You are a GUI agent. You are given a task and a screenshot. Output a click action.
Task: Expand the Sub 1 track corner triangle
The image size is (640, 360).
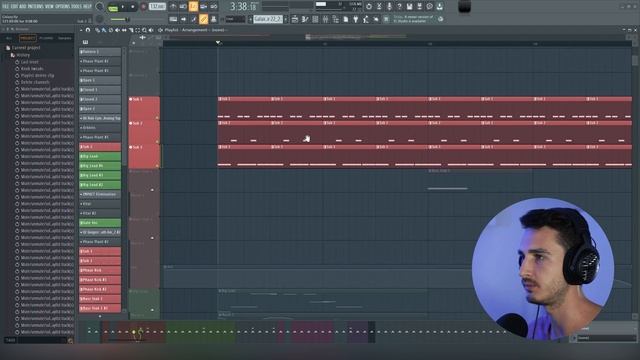[157, 118]
